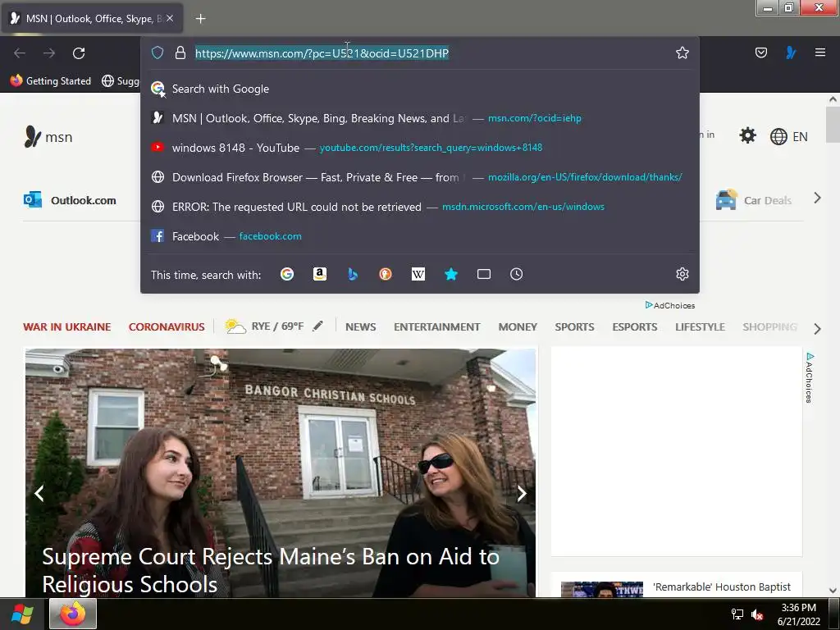Click the MSN extension icon in toolbar

click(791, 52)
